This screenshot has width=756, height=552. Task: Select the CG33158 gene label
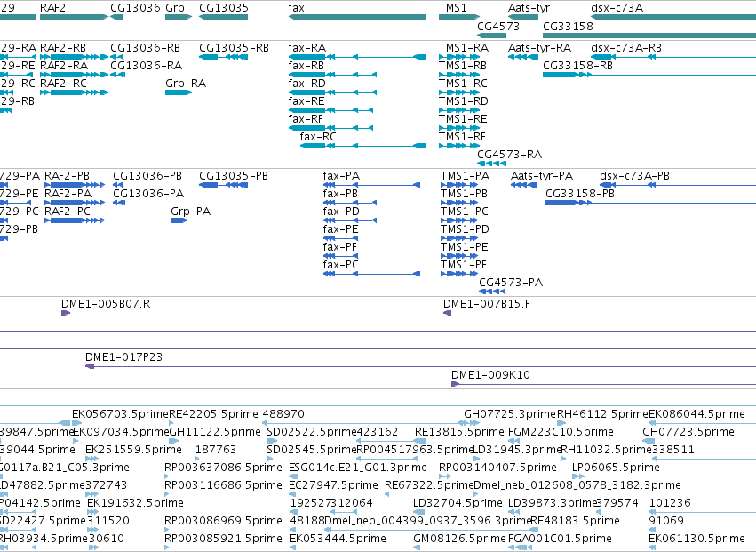click(568, 26)
